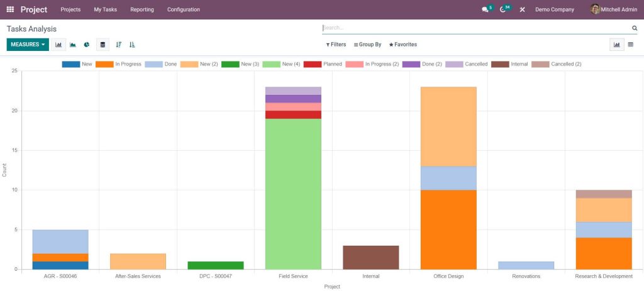Click the red Planned segment in Field Service

[x=293, y=114]
